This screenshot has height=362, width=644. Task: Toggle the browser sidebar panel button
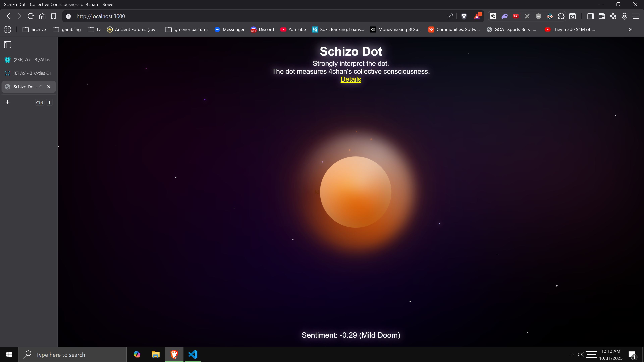[591, 16]
